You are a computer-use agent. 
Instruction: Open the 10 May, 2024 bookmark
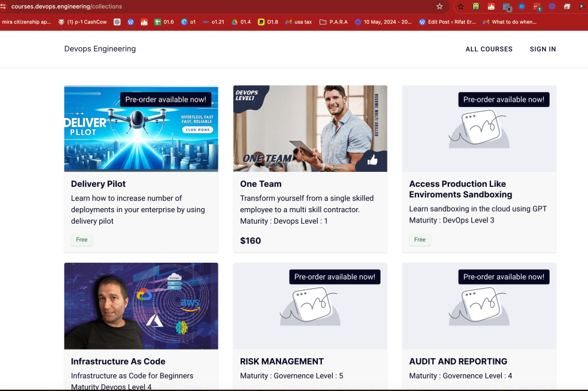tap(383, 22)
